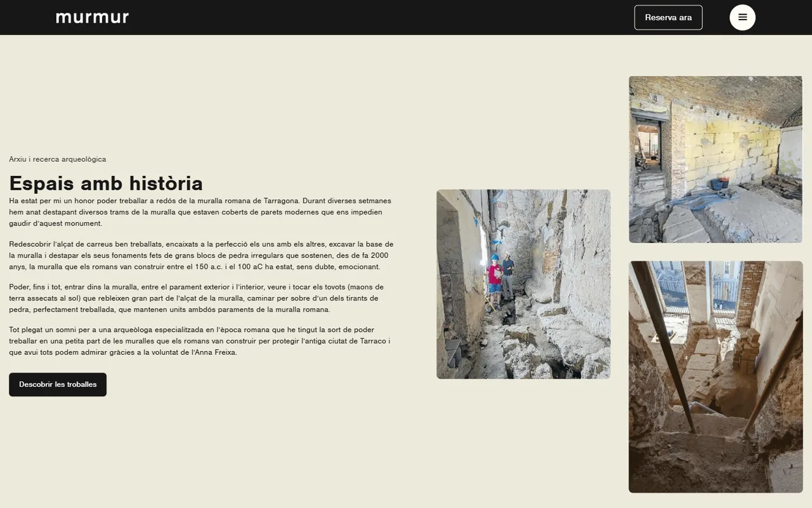Click the murmur logo
The height and width of the screenshot is (508, 812).
93,17
